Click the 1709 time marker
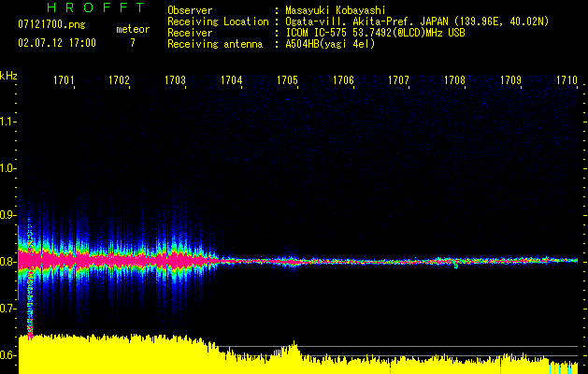 (510, 80)
